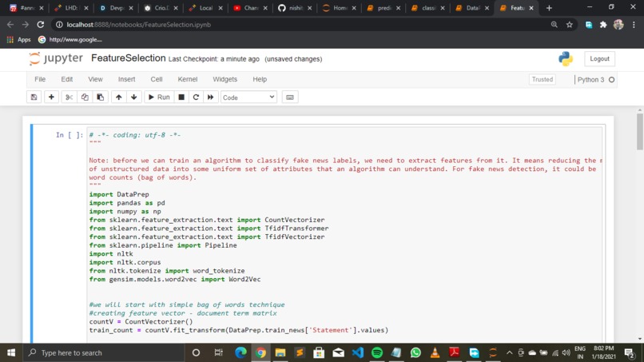Switch to the classi notebook tab

(x=427, y=8)
